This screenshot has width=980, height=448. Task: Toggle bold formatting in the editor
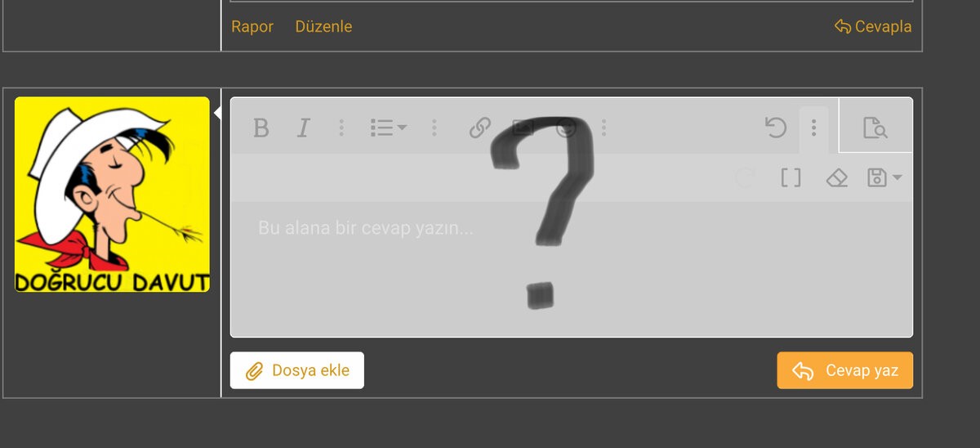261,128
